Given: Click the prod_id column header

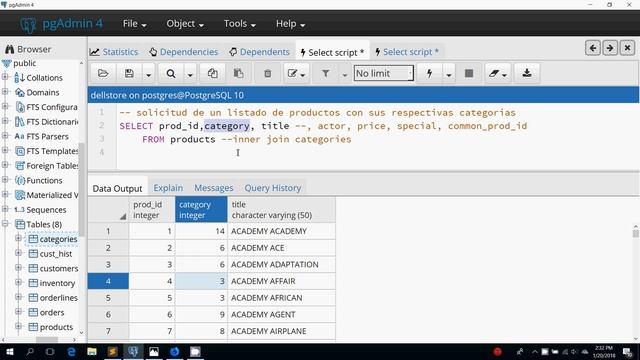Looking at the screenshot, I should (x=152, y=209).
